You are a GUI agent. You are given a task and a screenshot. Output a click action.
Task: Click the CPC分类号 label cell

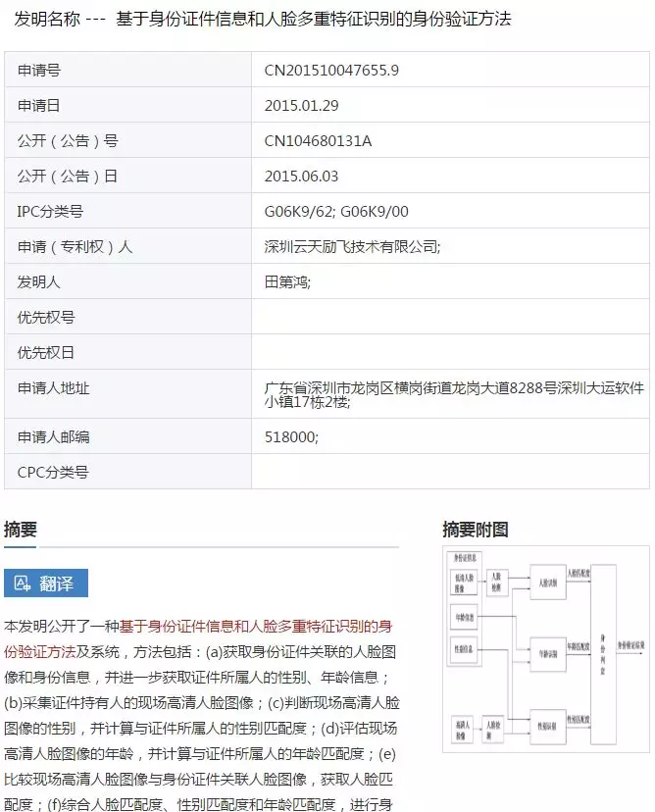127,472
